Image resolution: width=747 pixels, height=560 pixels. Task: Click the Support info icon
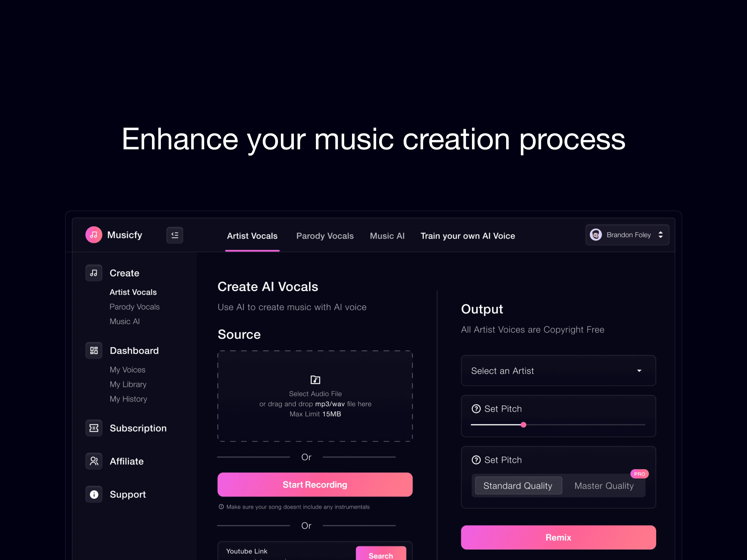[94, 494]
